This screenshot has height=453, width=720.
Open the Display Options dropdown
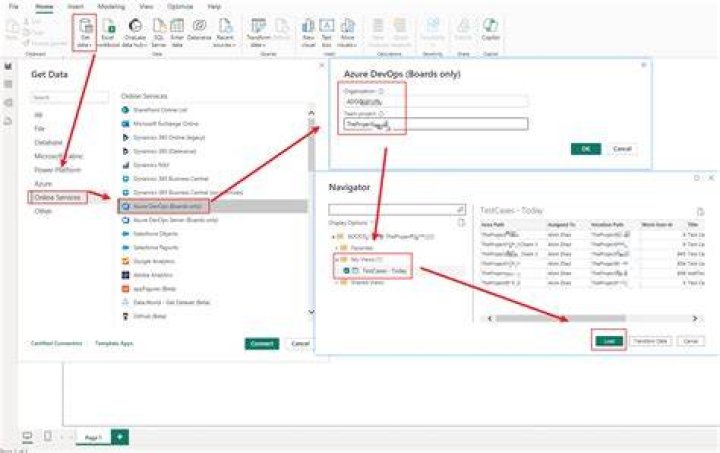351,223
